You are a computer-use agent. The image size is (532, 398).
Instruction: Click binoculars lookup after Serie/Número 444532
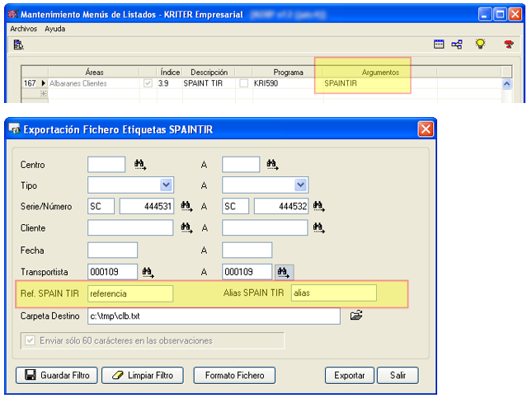pos(318,207)
